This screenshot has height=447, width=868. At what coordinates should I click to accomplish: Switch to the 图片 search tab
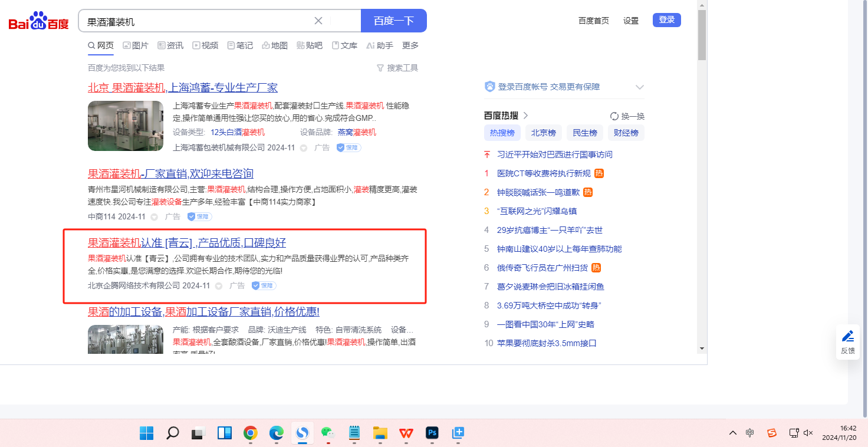[136, 45]
